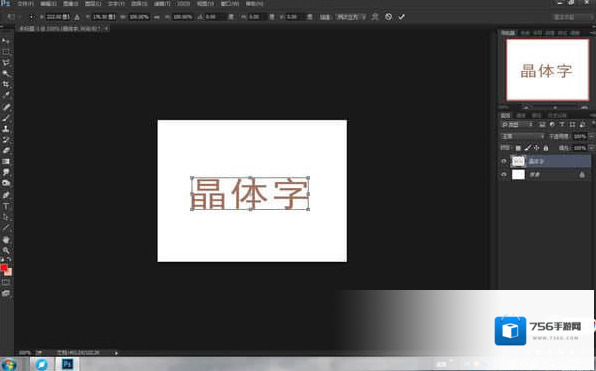
Task: Open the 编辑 (Edit) menu
Action: pos(49,4)
